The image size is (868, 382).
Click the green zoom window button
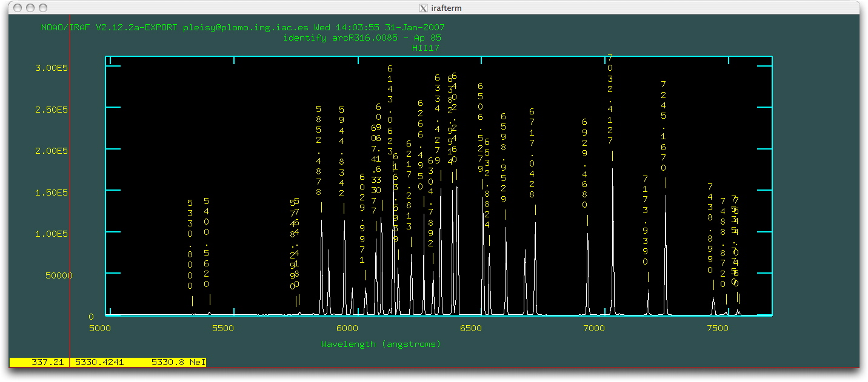(x=43, y=8)
